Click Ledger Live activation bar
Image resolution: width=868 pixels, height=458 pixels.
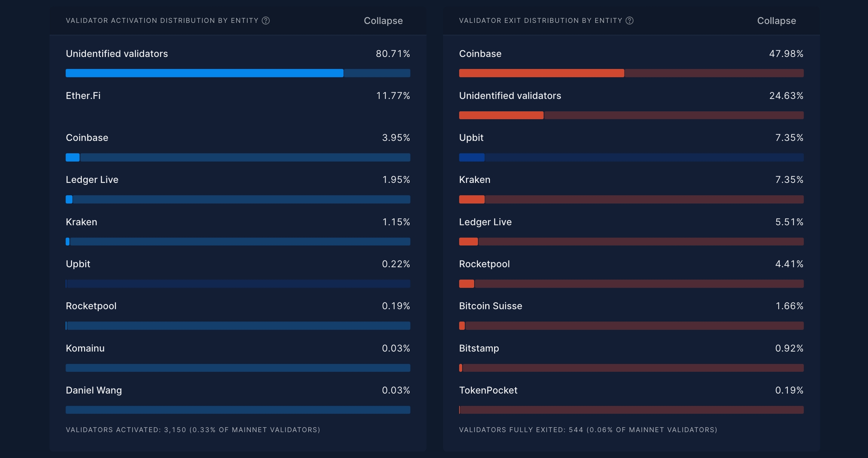(238, 199)
